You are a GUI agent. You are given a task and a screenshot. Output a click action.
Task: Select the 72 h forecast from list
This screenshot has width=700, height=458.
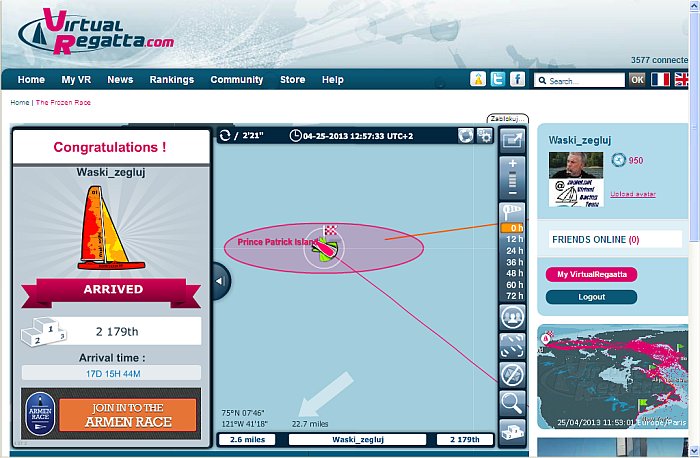click(514, 296)
